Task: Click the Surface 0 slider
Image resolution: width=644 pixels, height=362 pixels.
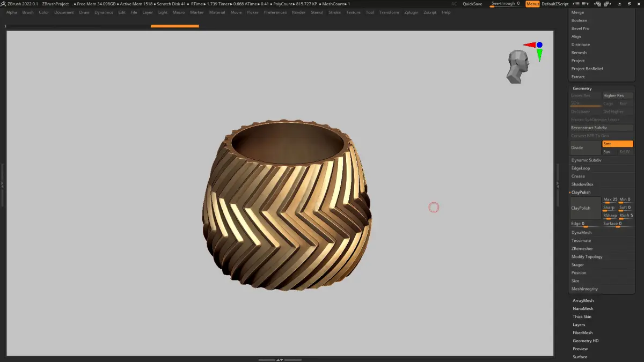Action: point(618,224)
